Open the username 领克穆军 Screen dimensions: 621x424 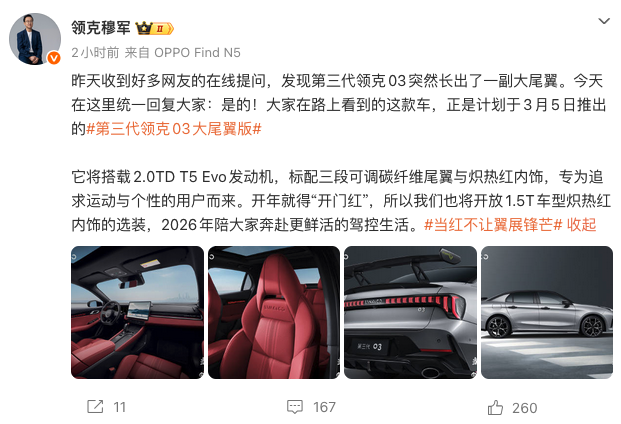(101, 28)
